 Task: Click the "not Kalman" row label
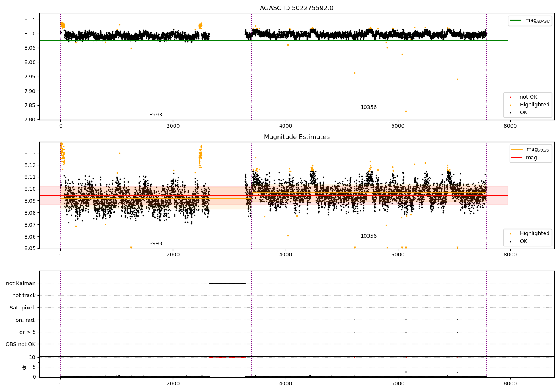pos(21,283)
